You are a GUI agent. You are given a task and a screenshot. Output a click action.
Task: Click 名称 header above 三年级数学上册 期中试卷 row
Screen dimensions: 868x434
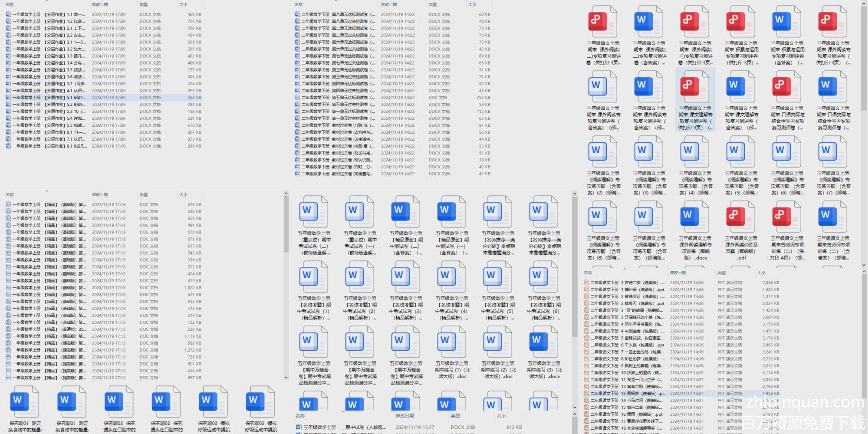300,416
